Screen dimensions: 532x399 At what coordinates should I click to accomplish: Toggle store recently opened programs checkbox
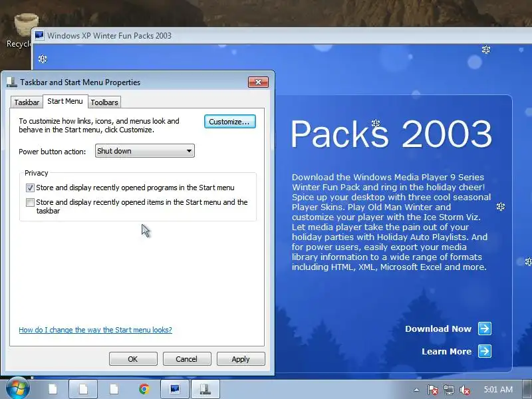30,188
